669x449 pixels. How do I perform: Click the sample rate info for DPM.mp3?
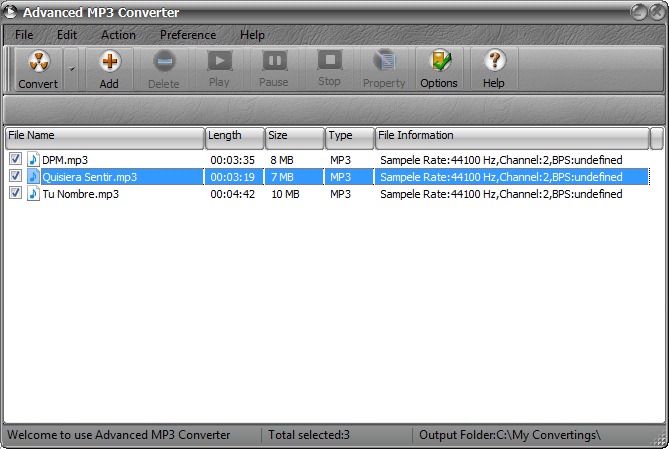click(501, 160)
